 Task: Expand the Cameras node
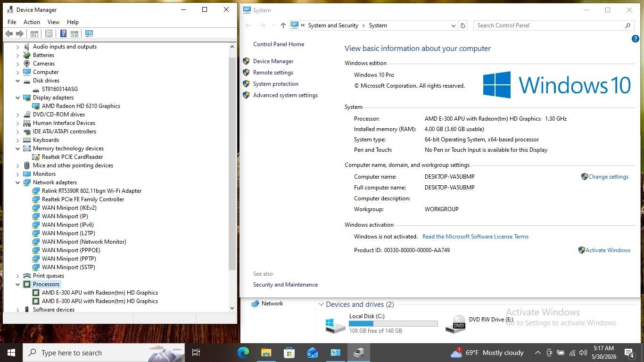pos(18,64)
